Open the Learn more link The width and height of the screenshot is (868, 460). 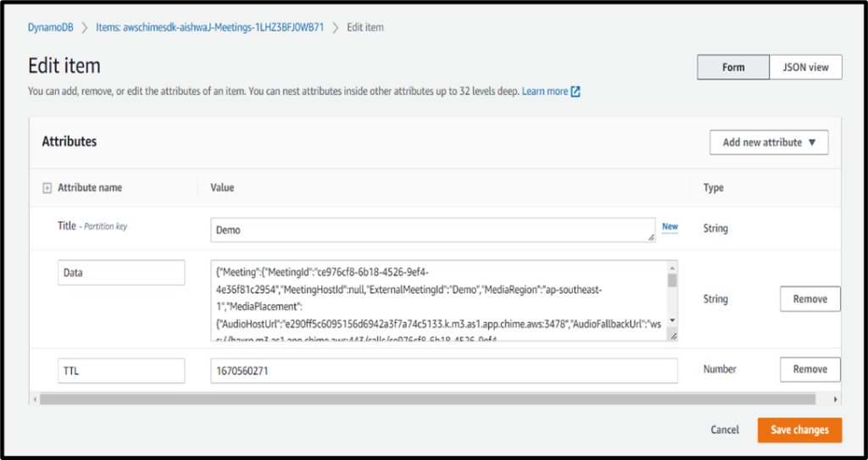point(545,91)
